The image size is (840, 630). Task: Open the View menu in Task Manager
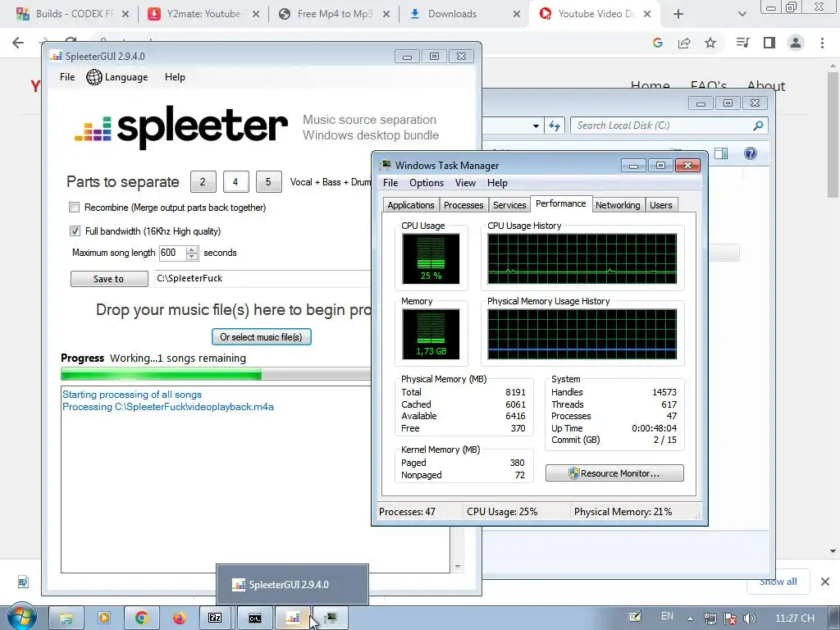[466, 183]
